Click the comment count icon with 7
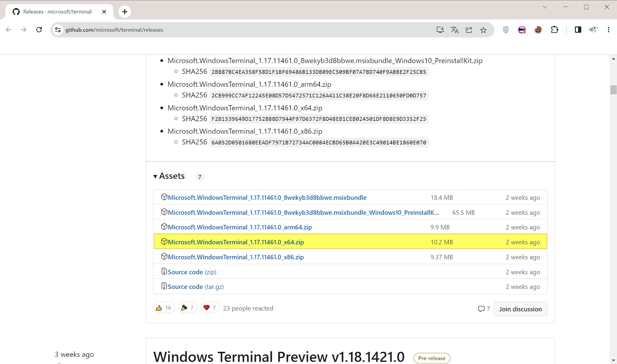617x364 pixels. [x=484, y=309]
